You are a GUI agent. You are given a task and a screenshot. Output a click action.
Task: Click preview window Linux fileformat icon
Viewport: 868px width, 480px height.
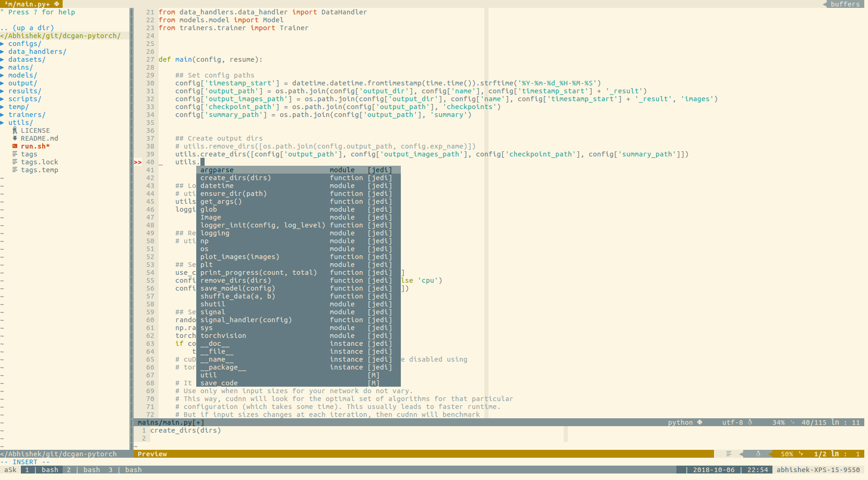click(758, 454)
